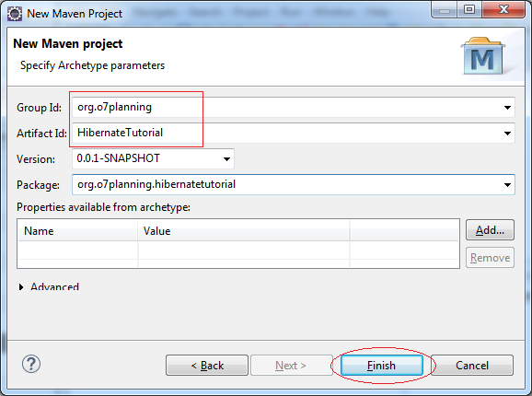Click inside the Package text field
This screenshot has height=396, width=532.
(286, 184)
